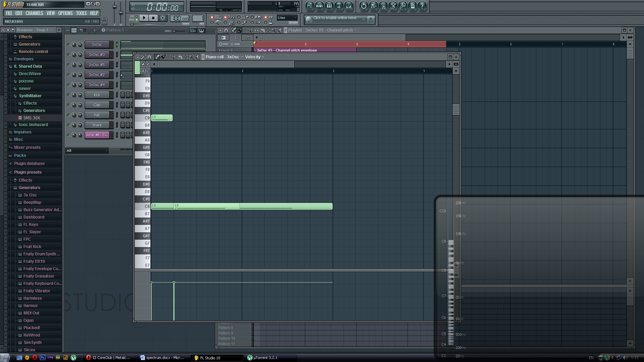
Task: Click the undo circular arrow icon
Action: click(364, 6)
